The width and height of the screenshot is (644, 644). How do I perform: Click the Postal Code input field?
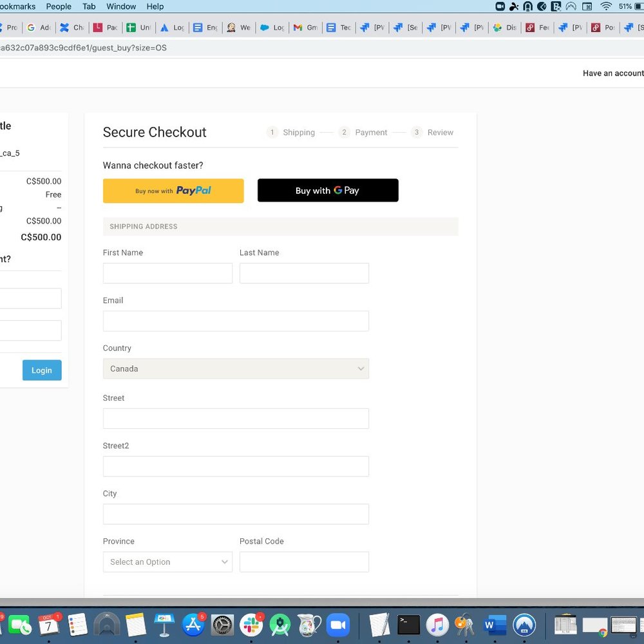point(304,562)
